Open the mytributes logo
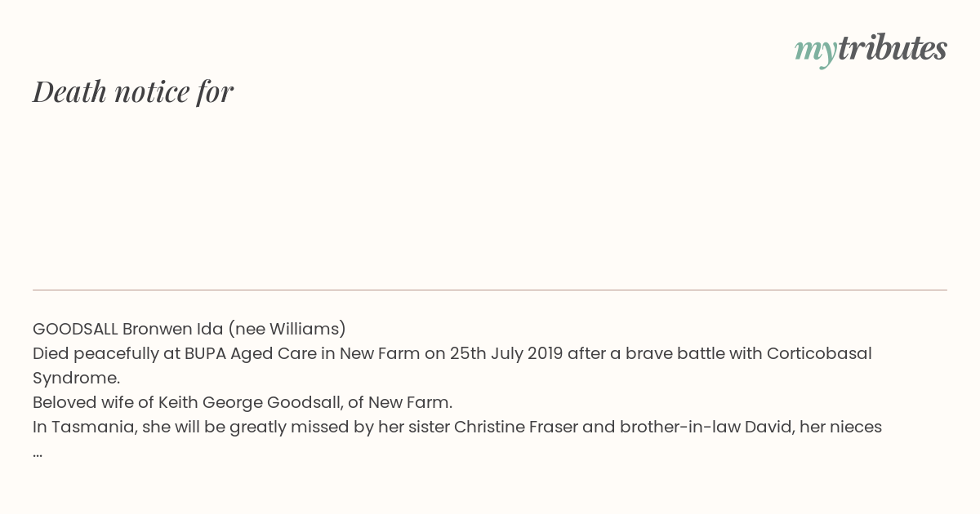The image size is (980, 514). pos(871,50)
